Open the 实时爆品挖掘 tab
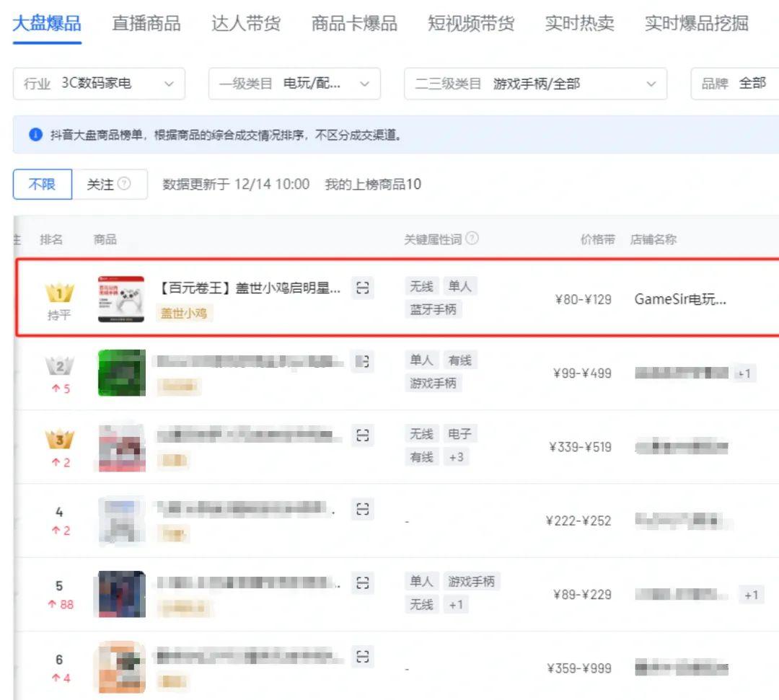 697,23
